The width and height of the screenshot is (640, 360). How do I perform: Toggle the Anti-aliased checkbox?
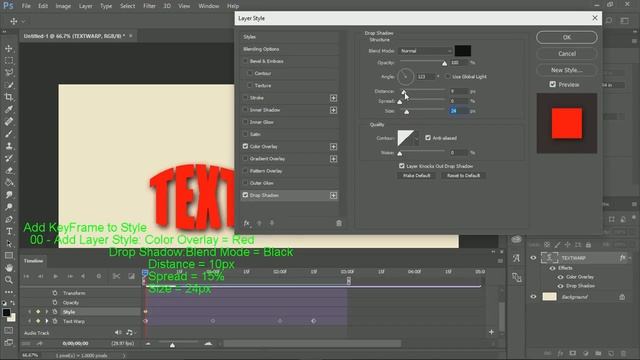(428, 138)
